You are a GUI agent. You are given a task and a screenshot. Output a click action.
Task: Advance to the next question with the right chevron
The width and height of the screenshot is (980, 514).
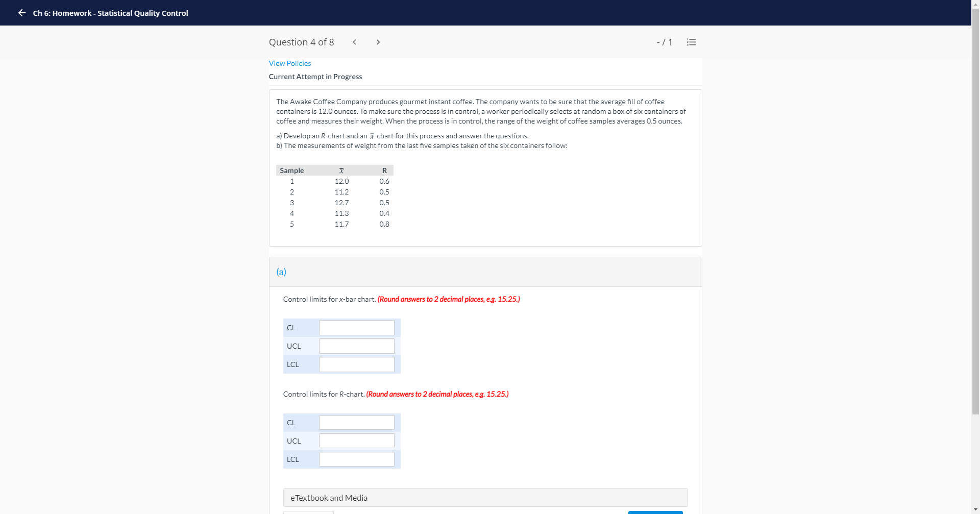coord(378,42)
